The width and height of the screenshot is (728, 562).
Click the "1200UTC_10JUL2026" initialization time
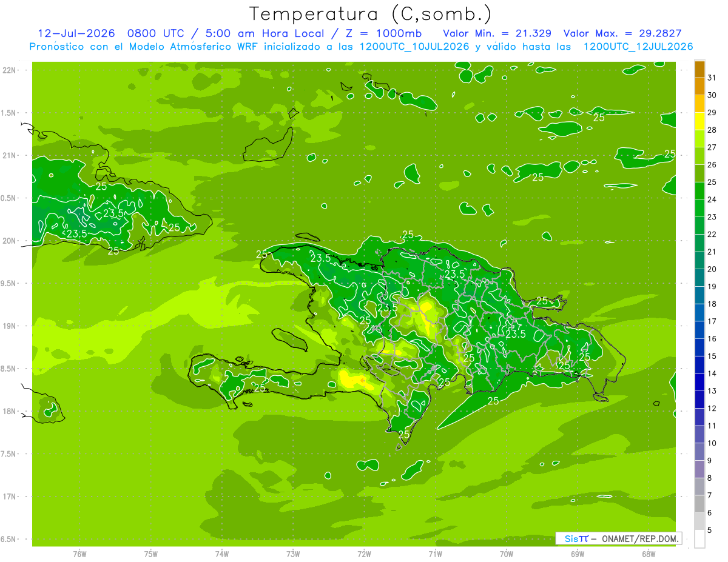[x=414, y=47]
